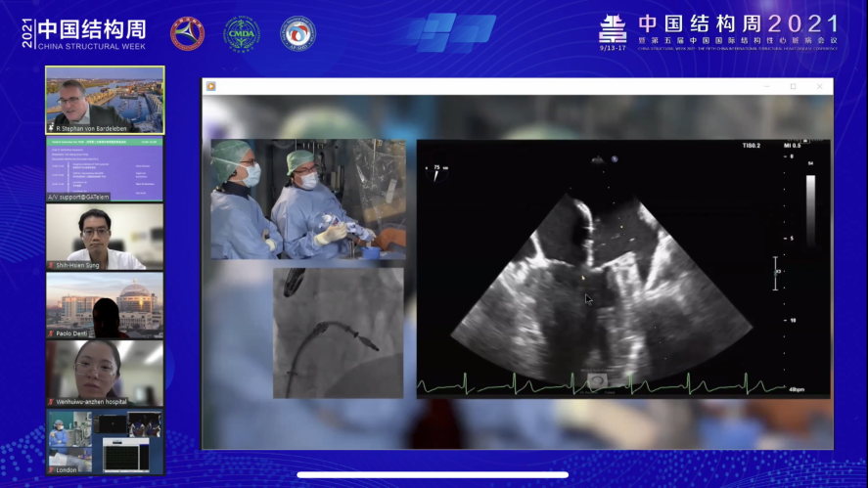This screenshot has width=868, height=488.
Task: Minimize the video player window
Action: 766,86
